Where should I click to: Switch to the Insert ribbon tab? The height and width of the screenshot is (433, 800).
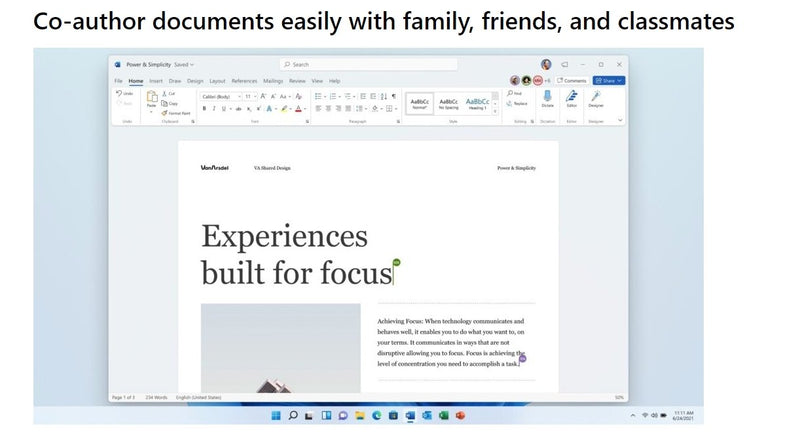pos(156,81)
